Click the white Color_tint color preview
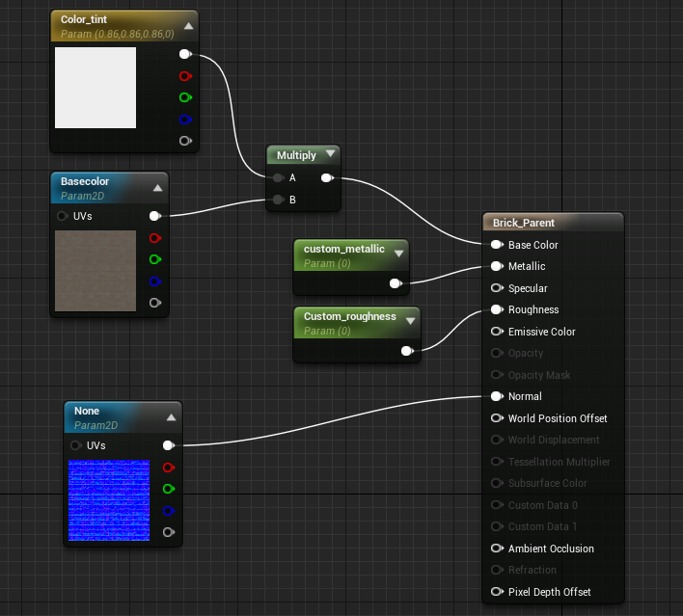Screen dimensions: 683x616 pyautogui.click(x=96, y=88)
